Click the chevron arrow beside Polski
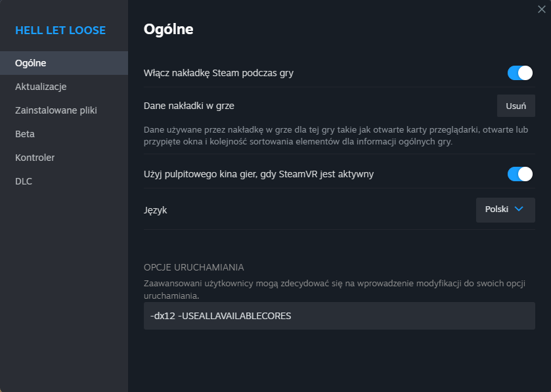This screenshot has height=392, width=551. (519, 209)
